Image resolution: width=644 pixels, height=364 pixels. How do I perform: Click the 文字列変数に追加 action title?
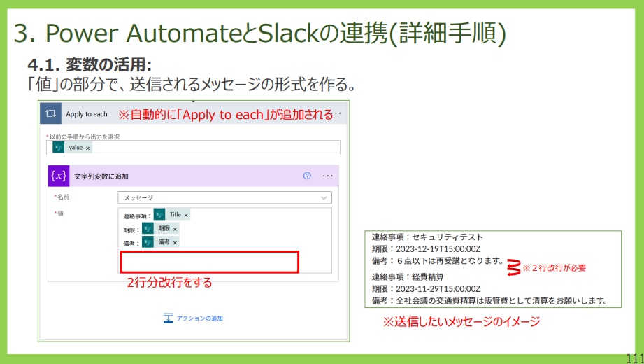tap(101, 176)
